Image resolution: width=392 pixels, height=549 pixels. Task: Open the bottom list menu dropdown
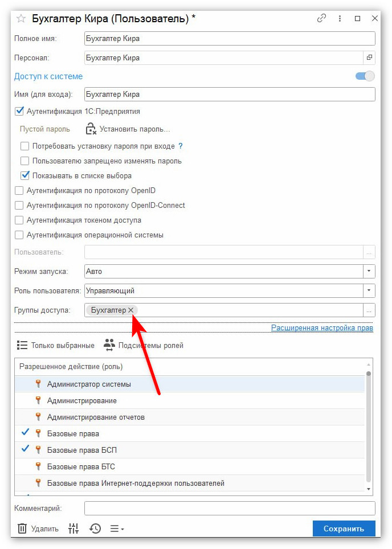tap(117, 528)
